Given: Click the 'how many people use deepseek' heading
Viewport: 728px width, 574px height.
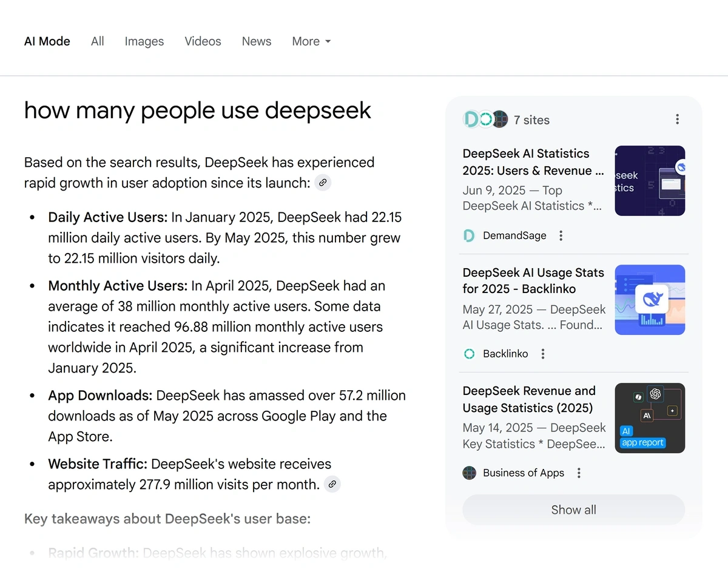Looking at the screenshot, I should point(198,110).
